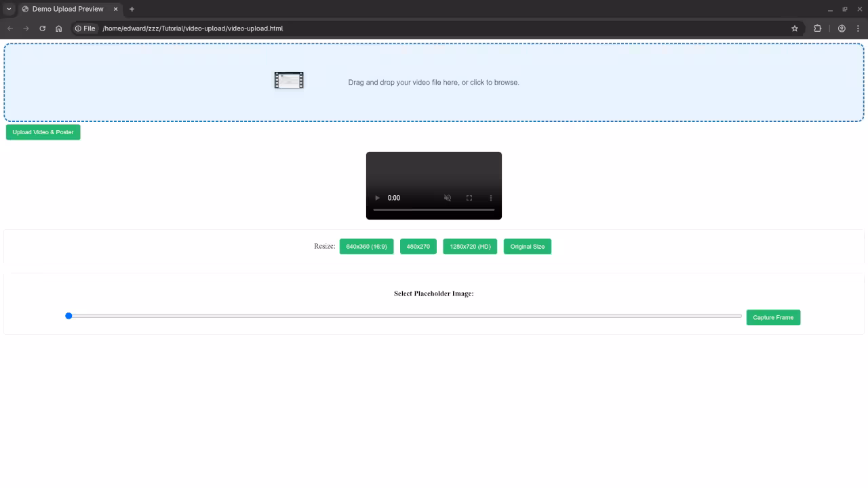This screenshot has width=868, height=488.
Task: Click the Capture Frame button
Action: (x=773, y=317)
